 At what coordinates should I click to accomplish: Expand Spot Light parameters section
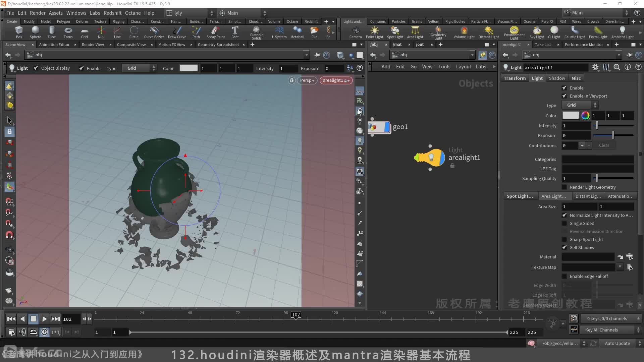(520, 196)
